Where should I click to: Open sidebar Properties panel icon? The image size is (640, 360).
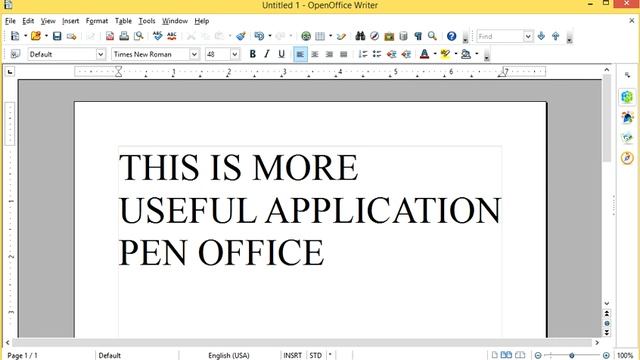point(627,97)
